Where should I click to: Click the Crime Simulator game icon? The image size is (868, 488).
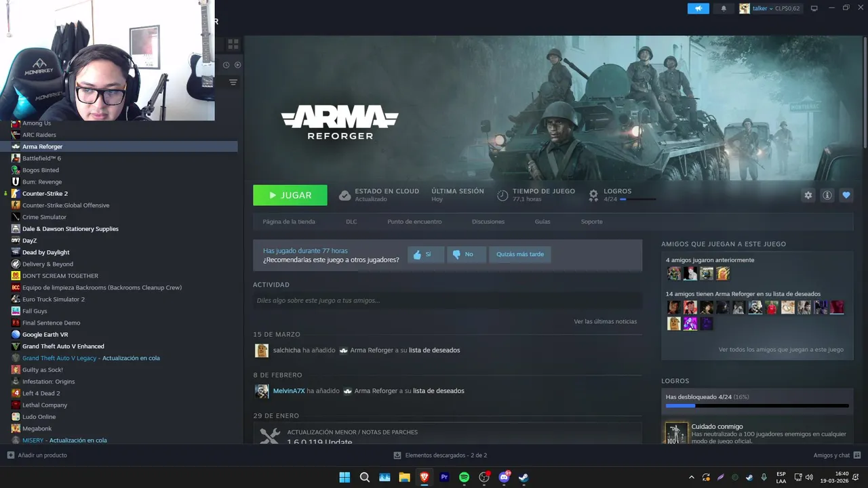(x=16, y=217)
